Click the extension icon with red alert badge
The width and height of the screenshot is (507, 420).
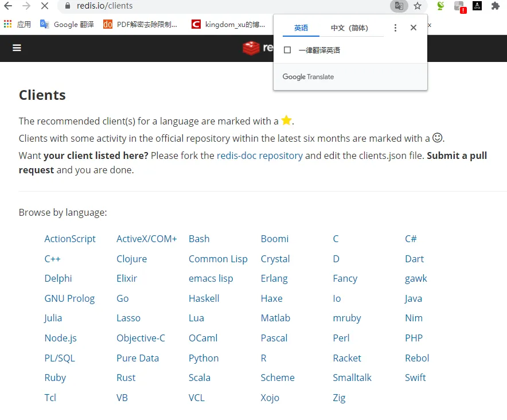[460, 6]
